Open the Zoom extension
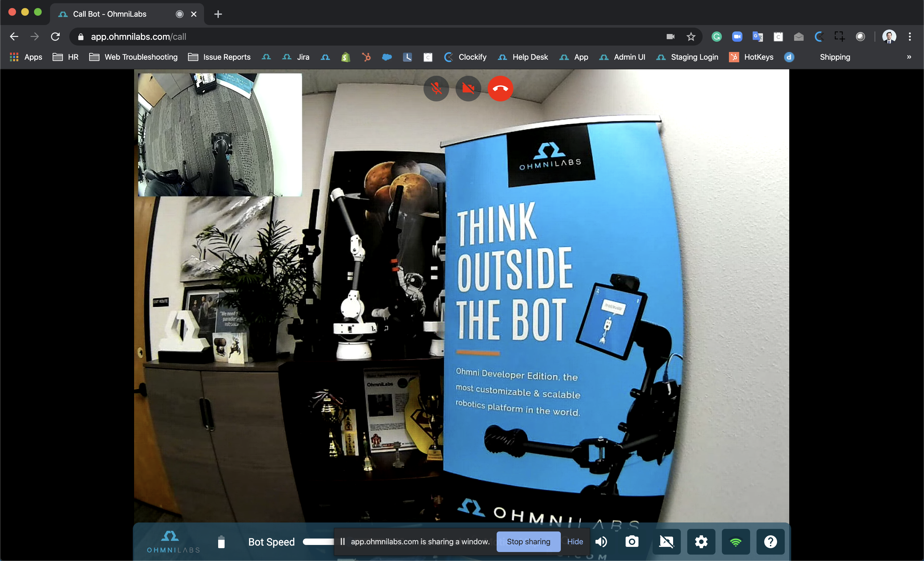 click(737, 36)
